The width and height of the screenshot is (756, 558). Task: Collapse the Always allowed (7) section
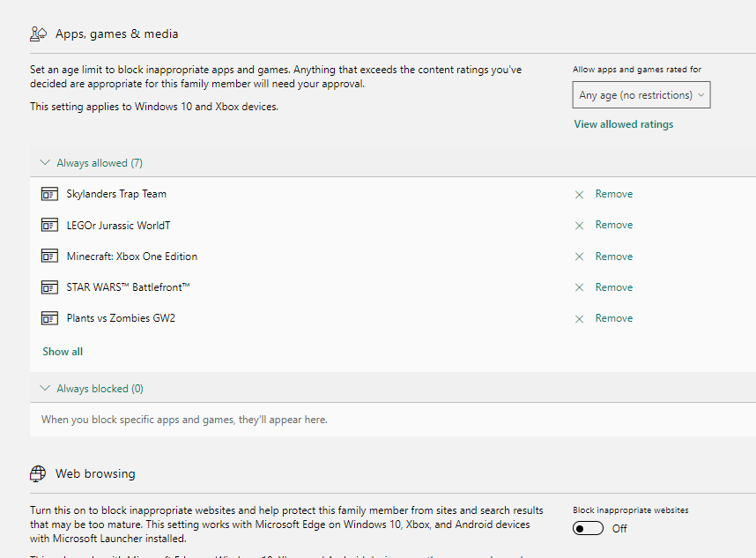[91, 163]
